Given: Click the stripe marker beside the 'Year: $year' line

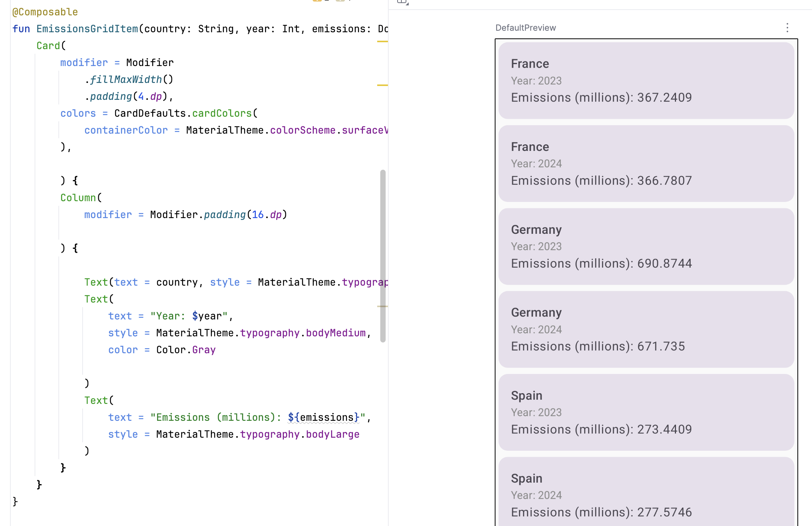Looking at the screenshot, I should point(382,306).
